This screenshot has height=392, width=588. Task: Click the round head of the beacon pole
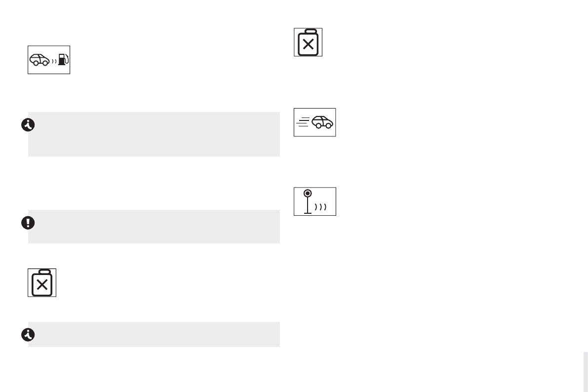308,193
